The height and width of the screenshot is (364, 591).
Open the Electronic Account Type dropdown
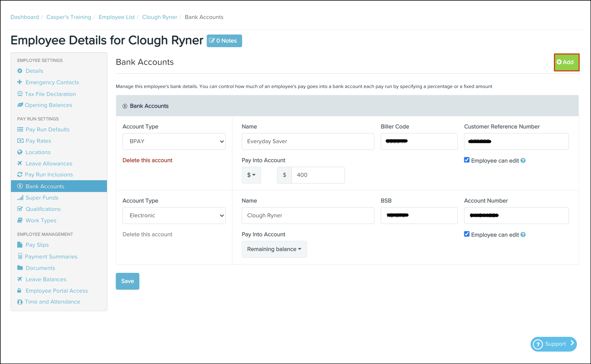point(174,215)
